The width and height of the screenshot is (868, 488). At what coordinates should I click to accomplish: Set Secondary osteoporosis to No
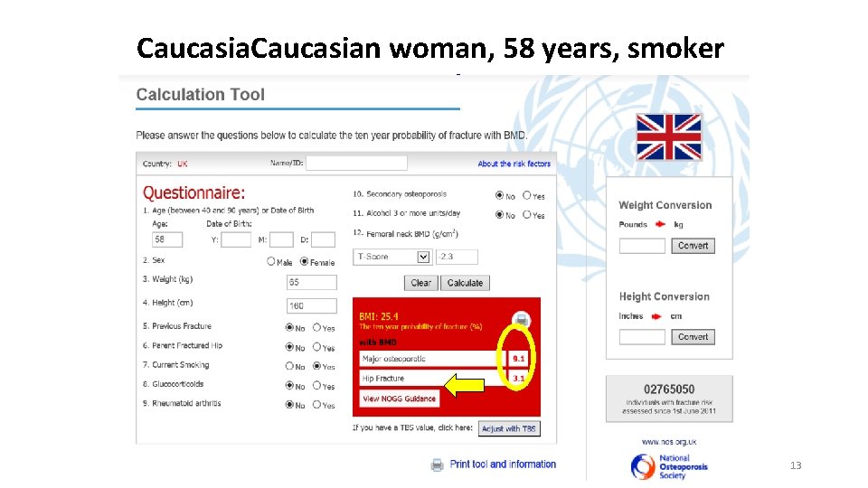(x=499, y=195)
